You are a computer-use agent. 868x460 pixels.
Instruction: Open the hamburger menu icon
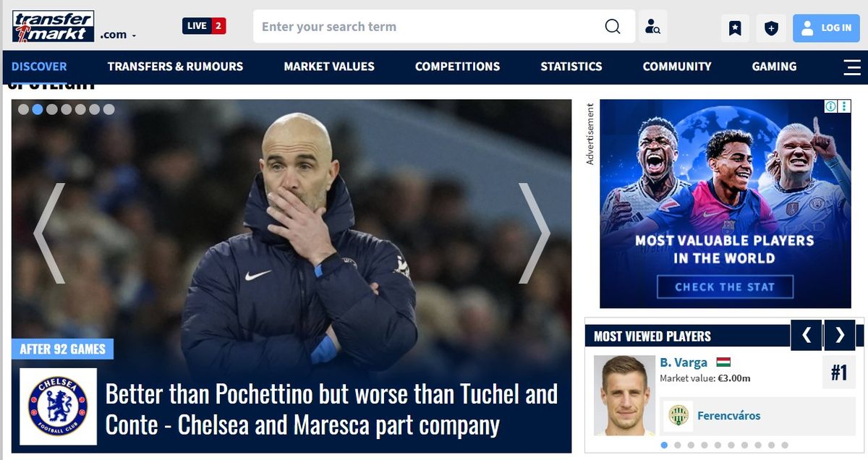[851, 67]
